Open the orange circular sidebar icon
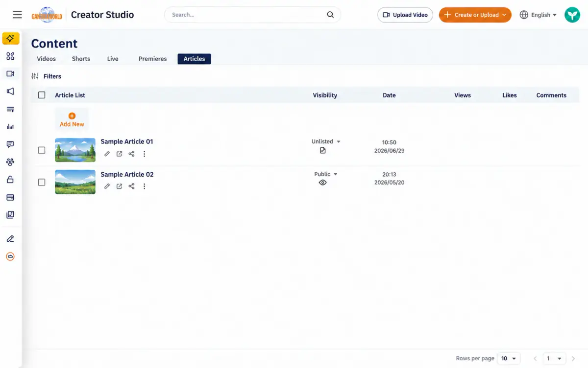The height and width of the screenshot is (368, 588). [10, 256]
